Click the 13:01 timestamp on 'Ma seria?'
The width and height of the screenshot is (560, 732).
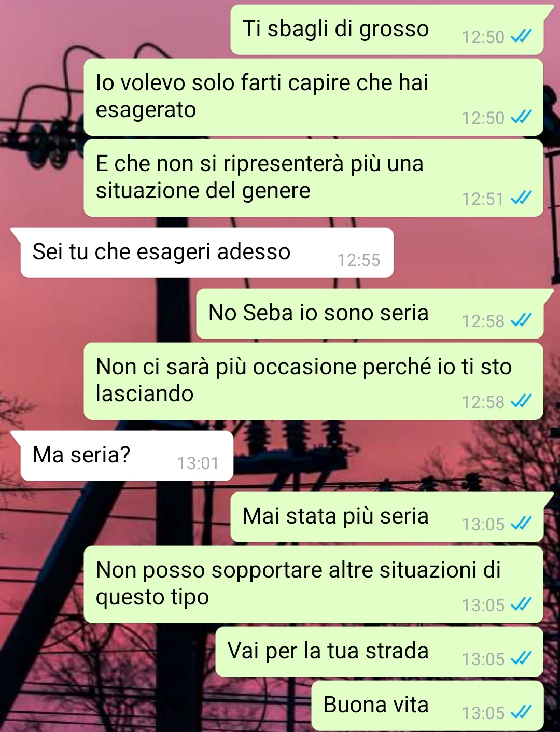[x=198, y=463]
